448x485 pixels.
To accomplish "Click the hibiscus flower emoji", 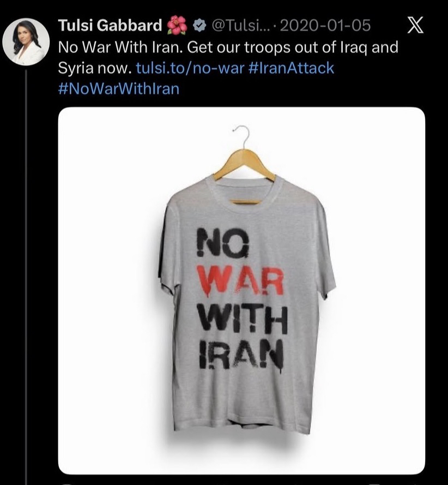I will point(178,26).
